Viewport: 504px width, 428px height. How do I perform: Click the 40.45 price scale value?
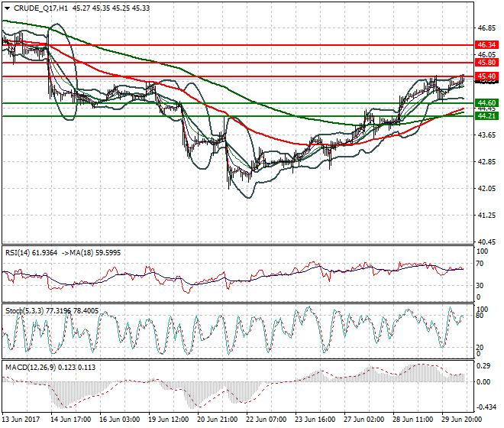point(486,242)
